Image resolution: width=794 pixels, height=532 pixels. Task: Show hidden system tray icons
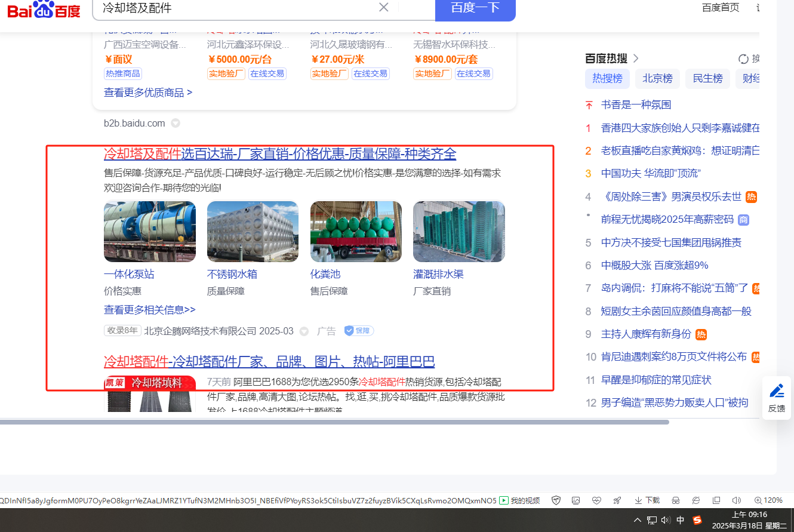(638, 520)
